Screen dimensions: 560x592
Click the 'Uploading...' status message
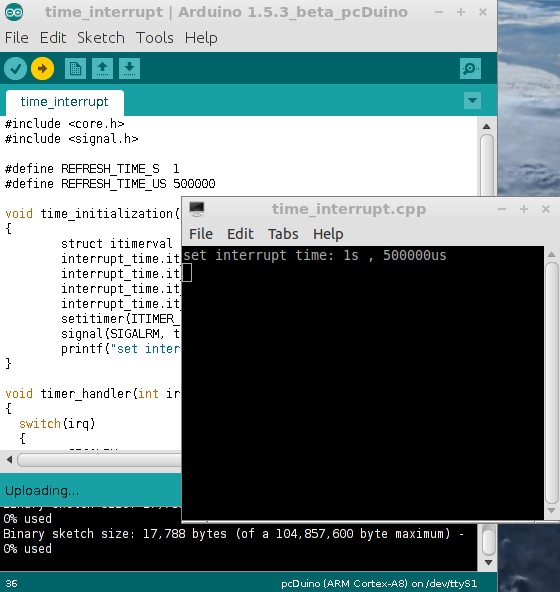point(42,490)
